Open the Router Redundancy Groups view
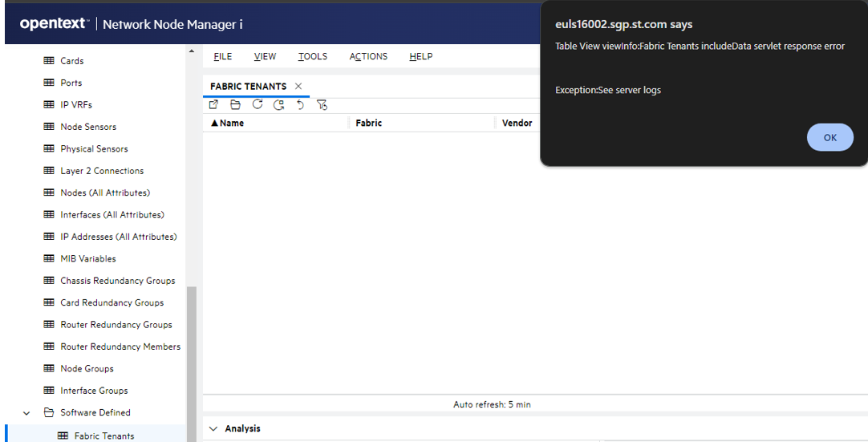 [x=116, y=325]
